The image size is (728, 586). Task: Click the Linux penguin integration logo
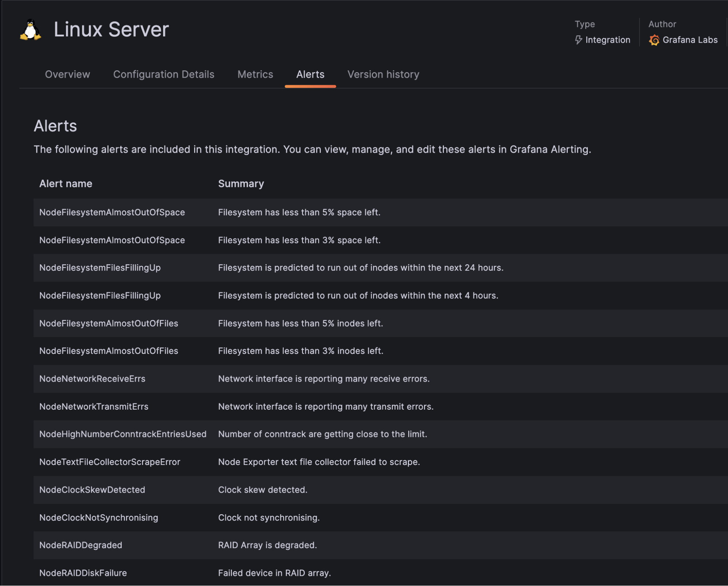point(31,30)
